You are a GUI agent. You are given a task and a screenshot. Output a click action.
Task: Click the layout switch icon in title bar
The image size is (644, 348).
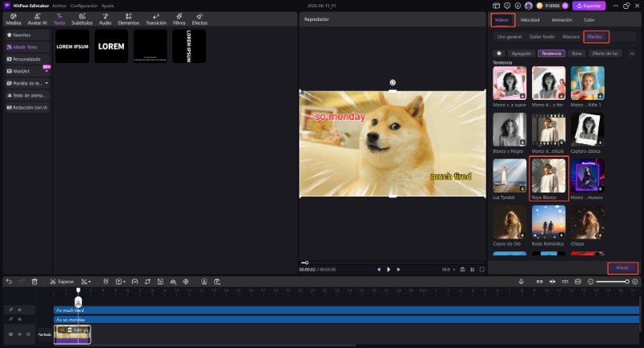coord(496,6)
